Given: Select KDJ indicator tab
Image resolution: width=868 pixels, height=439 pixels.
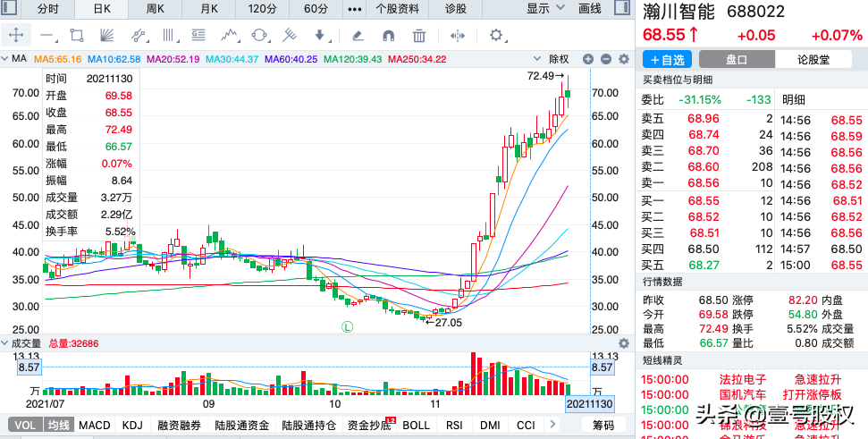Looking at the screenshot, I should (132, 426).
